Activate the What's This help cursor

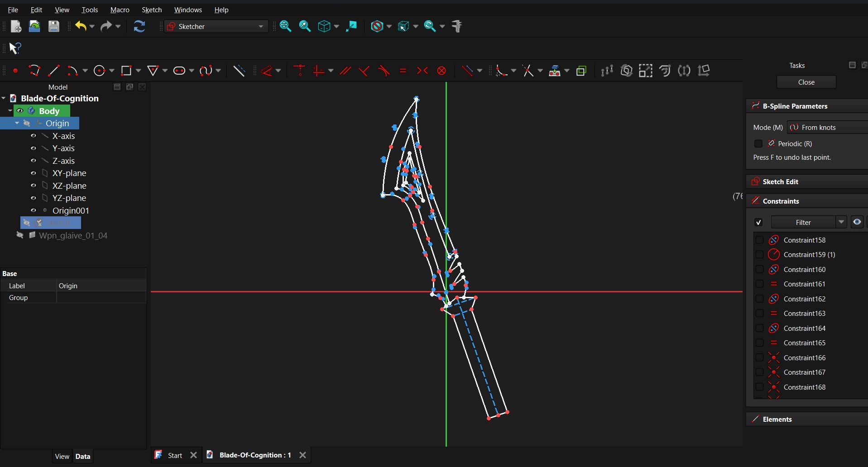click(x=15, y=48)
